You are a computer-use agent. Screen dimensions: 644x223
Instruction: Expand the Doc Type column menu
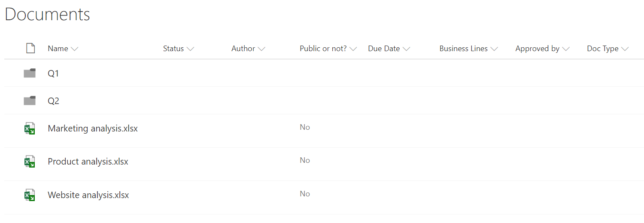[625, 49]
